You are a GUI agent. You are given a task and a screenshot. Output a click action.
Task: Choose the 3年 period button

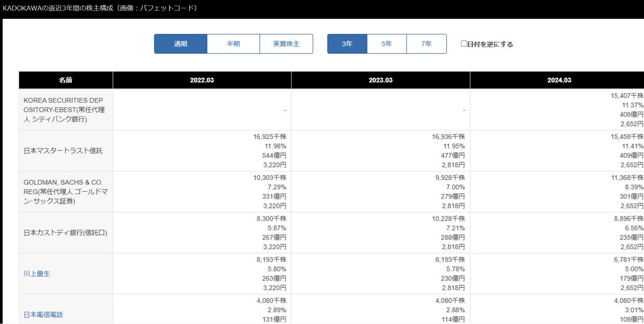pyautogui.click(x=347, y=44)
